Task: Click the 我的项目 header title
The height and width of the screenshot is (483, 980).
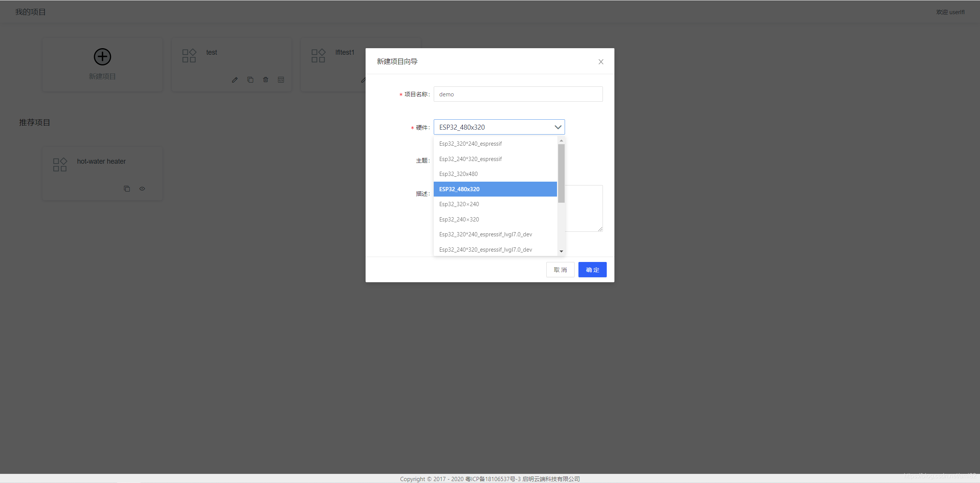Action: click(30, 12)
